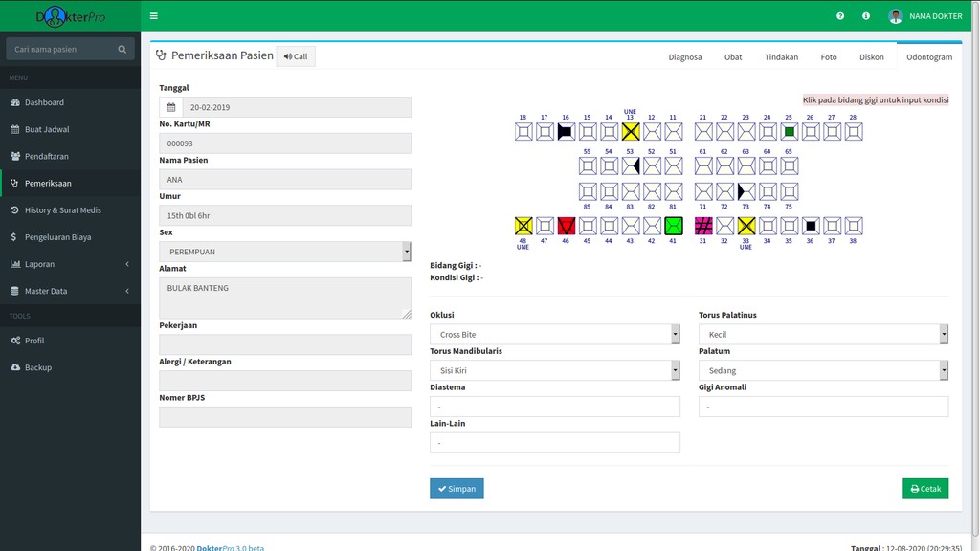Switch to the Diagnosa tab
Viewport: 980px width, 551px height.
(x=685, y=56)
